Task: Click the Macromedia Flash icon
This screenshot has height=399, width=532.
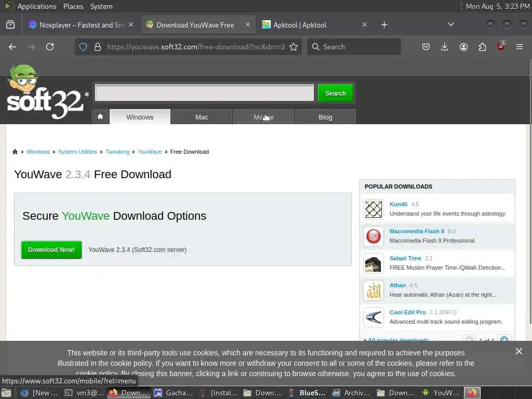Action: pos(374,236)
